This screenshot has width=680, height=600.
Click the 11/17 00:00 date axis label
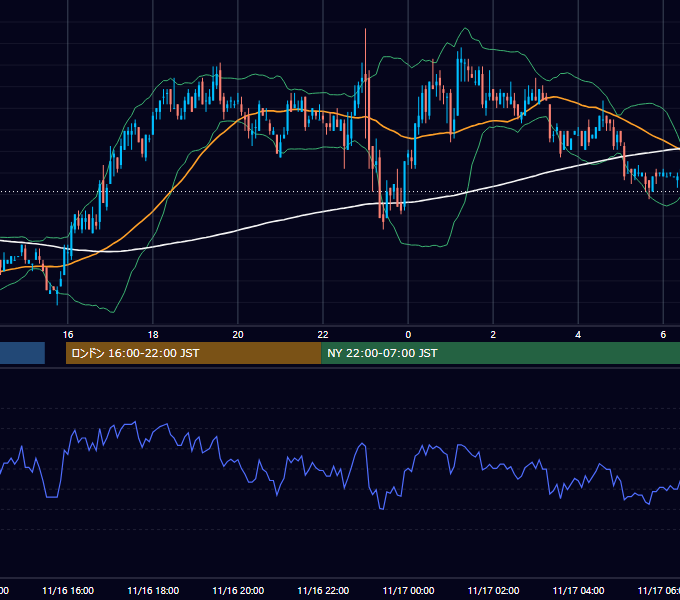point(408,590)
